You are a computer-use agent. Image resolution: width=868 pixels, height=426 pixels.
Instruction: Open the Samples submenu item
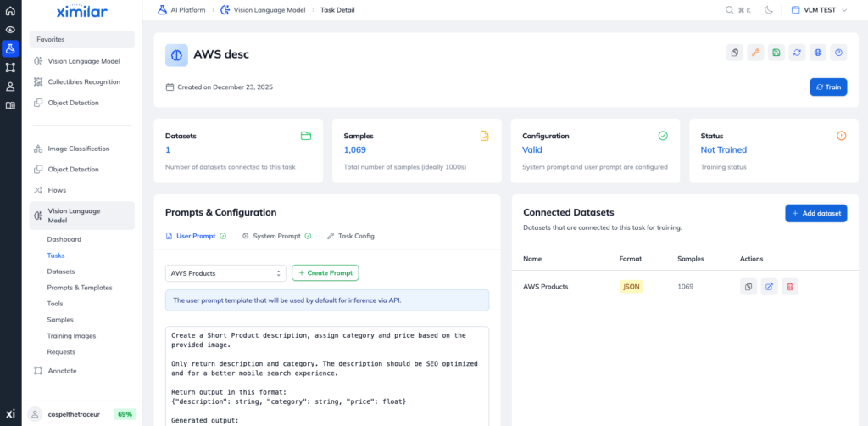60,320
